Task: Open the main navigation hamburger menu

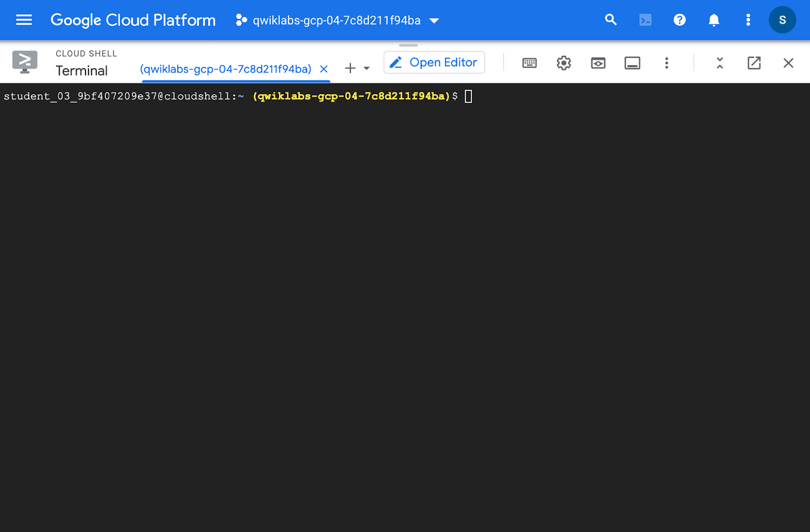Action: coord(24,20)
